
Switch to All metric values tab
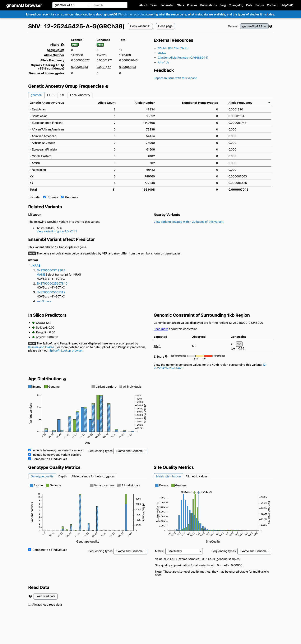pos(196,476)
